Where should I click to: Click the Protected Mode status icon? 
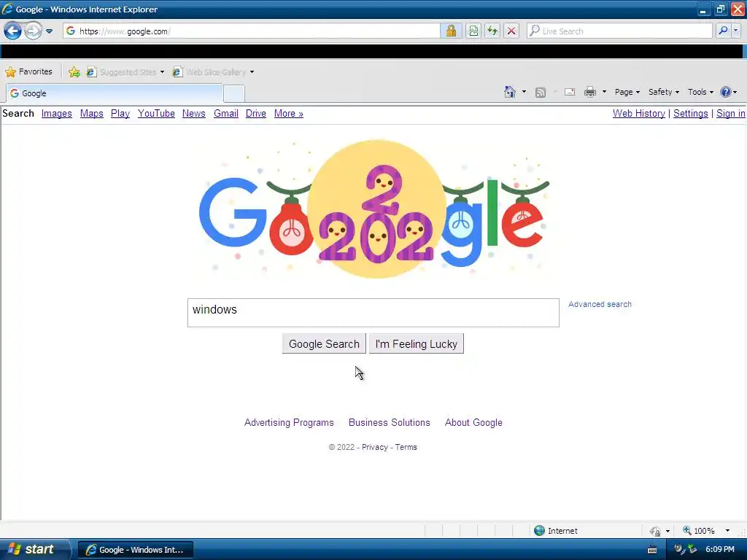coord(656,531)
